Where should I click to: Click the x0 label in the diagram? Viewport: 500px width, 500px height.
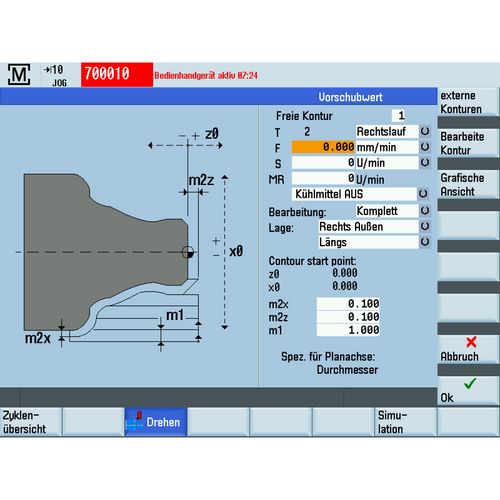(236, 251)
